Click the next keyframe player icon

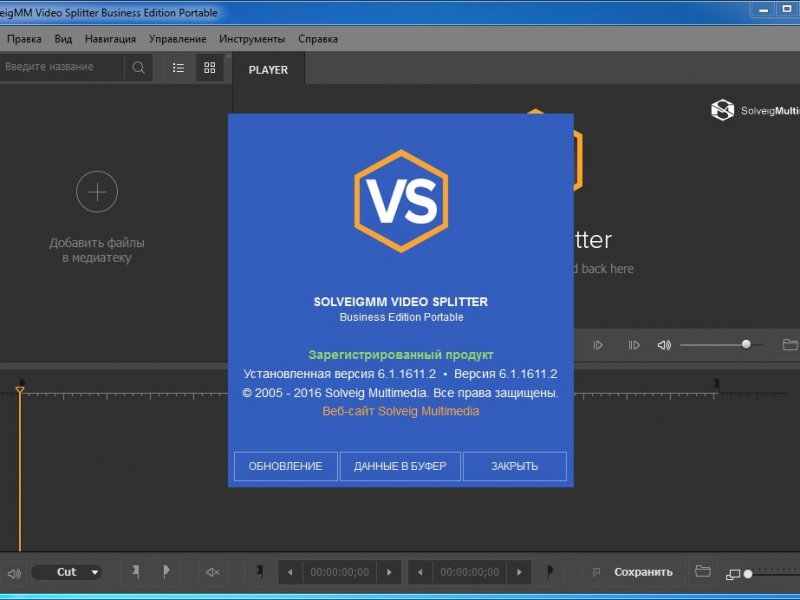point(634,345)
